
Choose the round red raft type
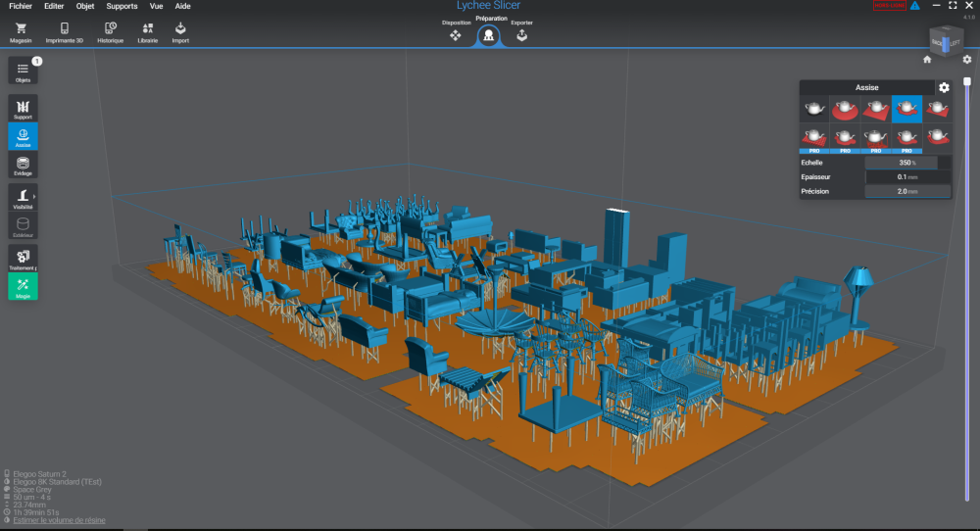845,110
